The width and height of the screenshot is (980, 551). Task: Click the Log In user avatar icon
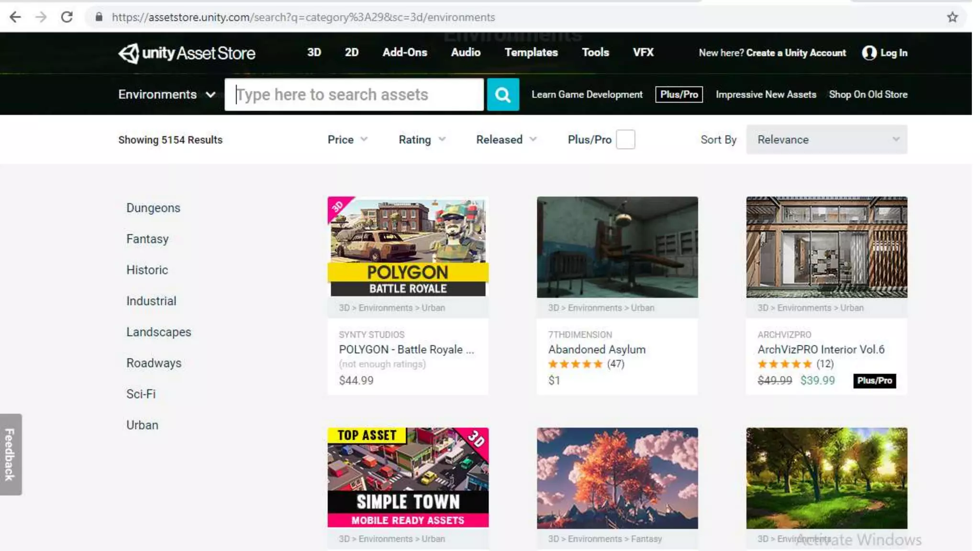coord(869,53)
